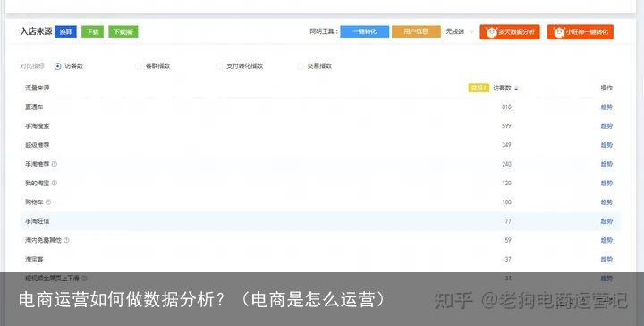Click the visitor value 59

pos(508,240)
